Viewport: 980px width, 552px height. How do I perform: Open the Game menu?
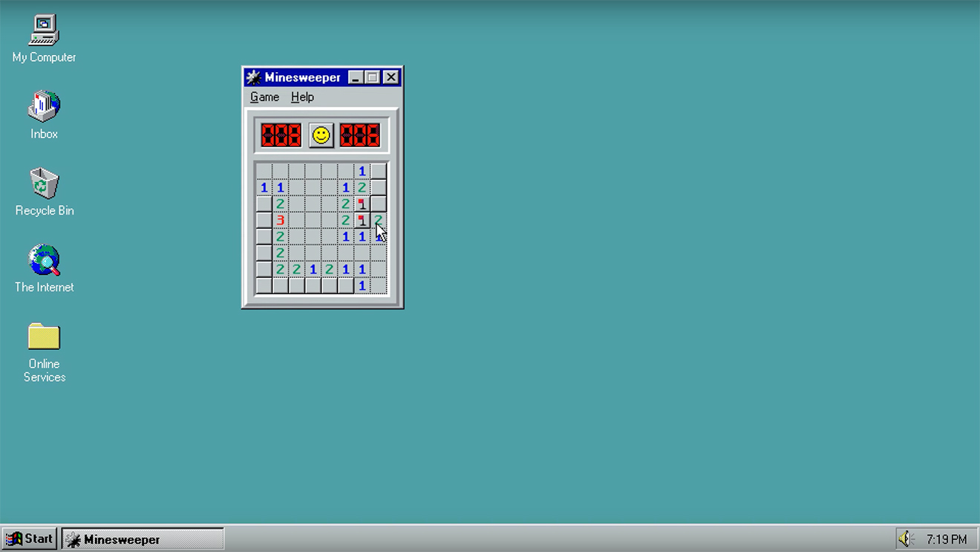[264, 97]
